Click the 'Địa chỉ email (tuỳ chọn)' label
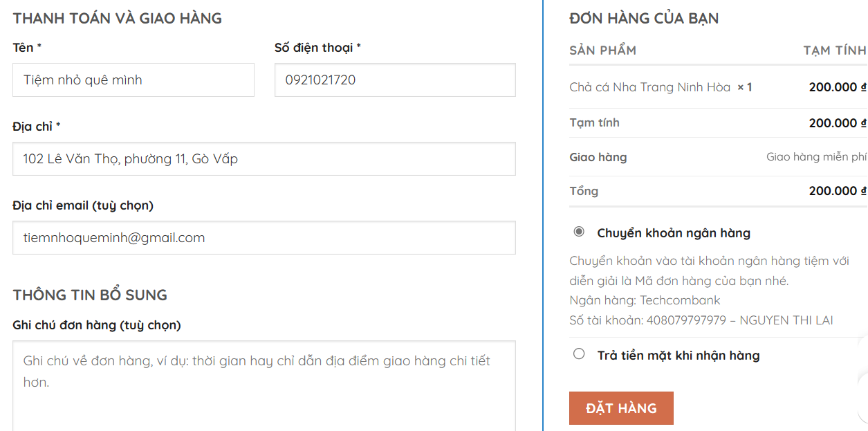This screenshot has height=431, width=868. coord(83,205)
